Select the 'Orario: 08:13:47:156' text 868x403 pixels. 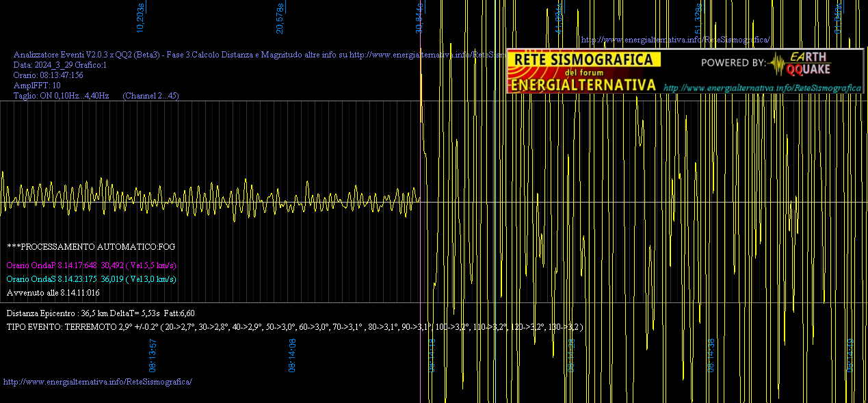tap(49, 75)
